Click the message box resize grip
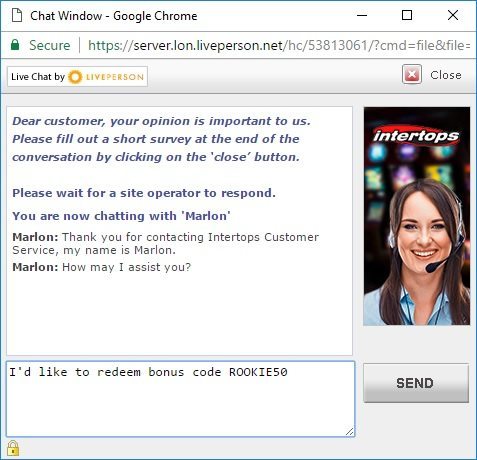 tap(350, 432)
